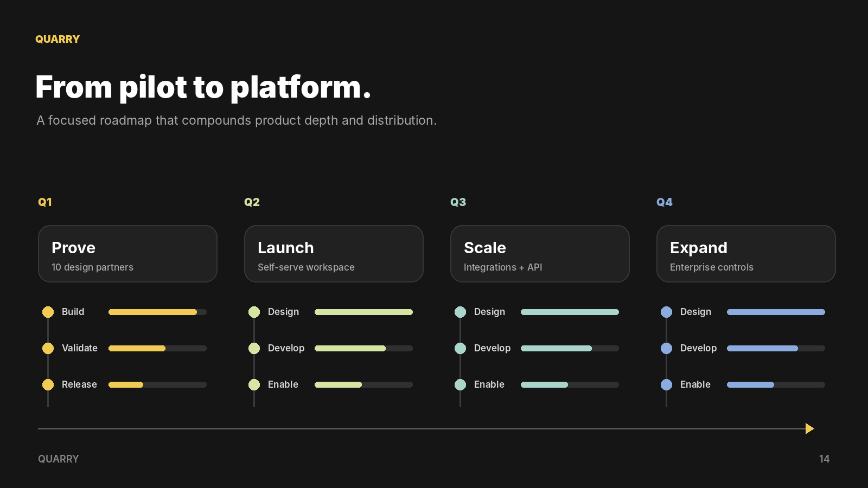Viewport: 868px width, 488px height.
Task: Select the Expand Enterprise controls card
Action: pyautogui.click(x=746, y=254)
